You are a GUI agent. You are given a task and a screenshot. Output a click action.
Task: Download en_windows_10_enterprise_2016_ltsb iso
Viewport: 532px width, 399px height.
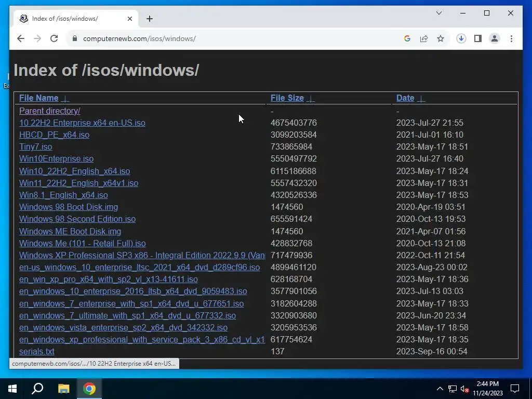point(133,291)
